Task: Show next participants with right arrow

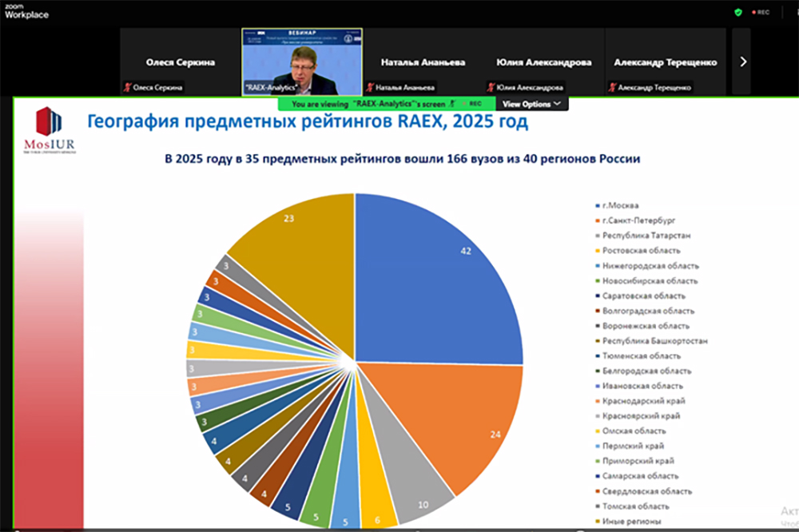Action: click(742, 62)
